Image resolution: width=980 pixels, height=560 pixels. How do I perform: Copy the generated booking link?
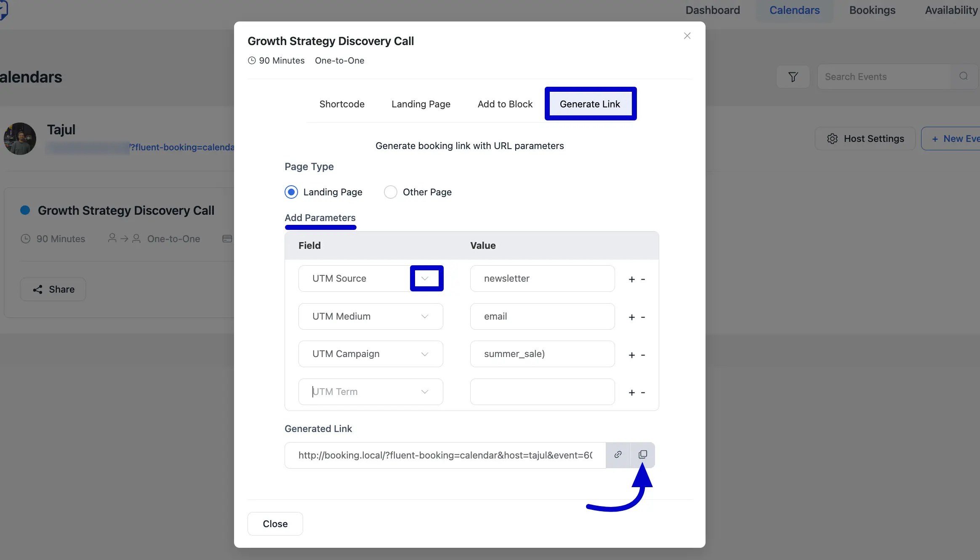pos(643,455)
